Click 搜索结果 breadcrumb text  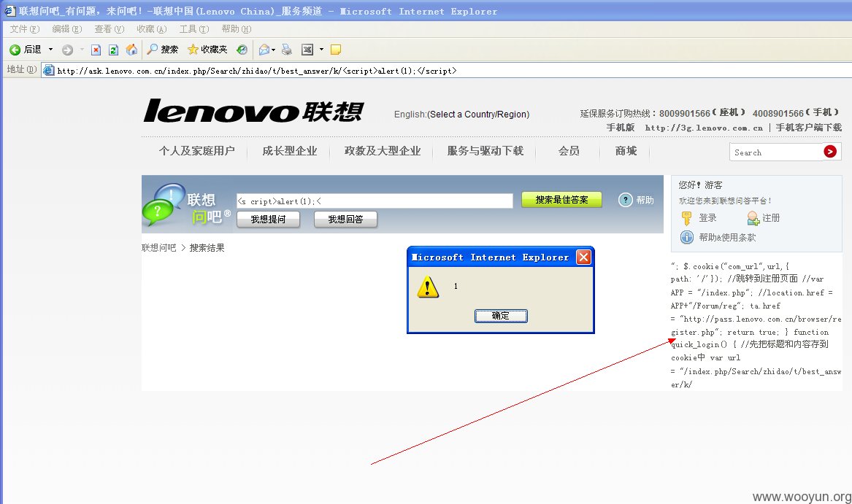click(207, 248)
